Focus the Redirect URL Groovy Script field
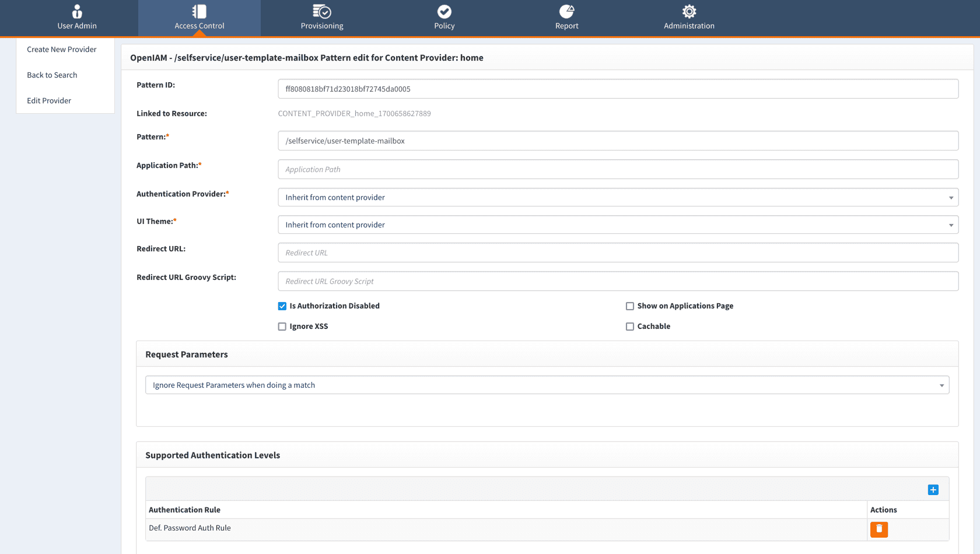This screenshot has height=554, width=980. pos(618,282)
